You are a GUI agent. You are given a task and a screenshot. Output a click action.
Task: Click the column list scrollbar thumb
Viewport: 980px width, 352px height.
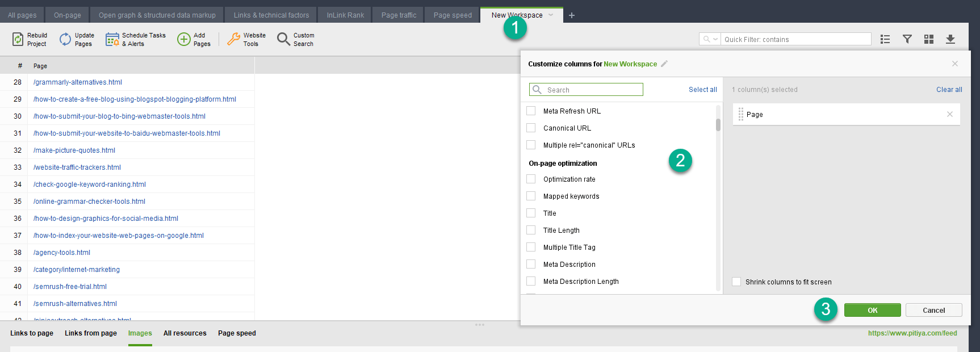click(718, 125)
